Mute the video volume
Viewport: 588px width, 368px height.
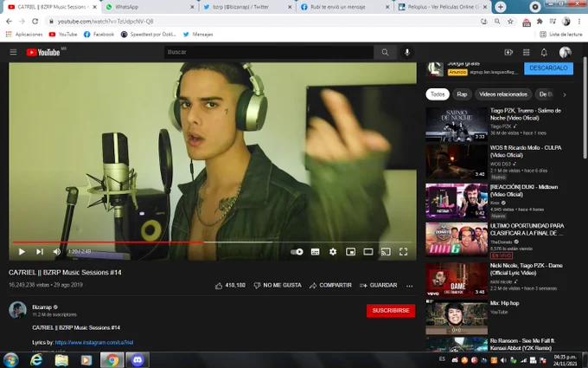57,252
